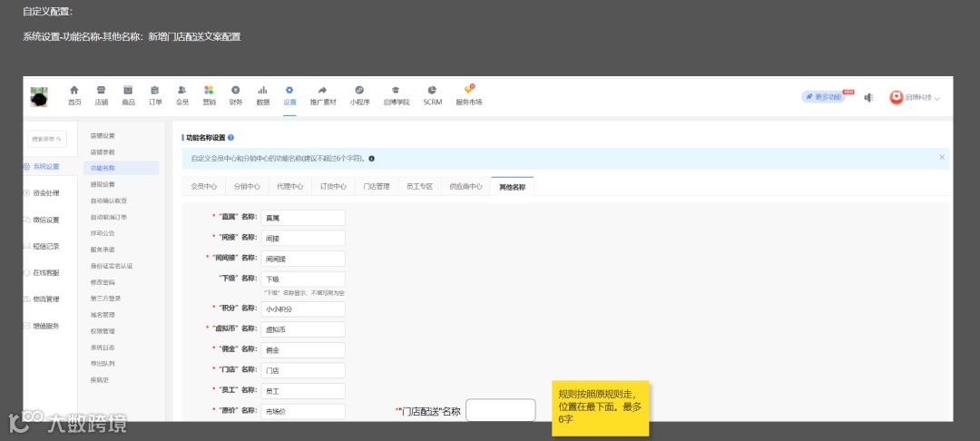The width and height of the screenshot is (980, 441).
Task: Open the 疾病史 submenu item
Action: point(100,379)
